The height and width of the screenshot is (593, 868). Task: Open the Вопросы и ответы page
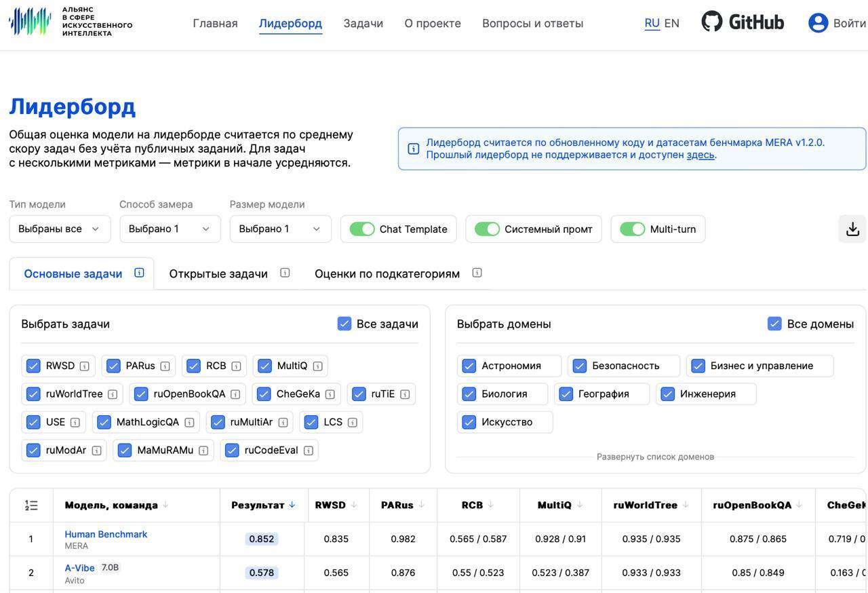point(533,22)
